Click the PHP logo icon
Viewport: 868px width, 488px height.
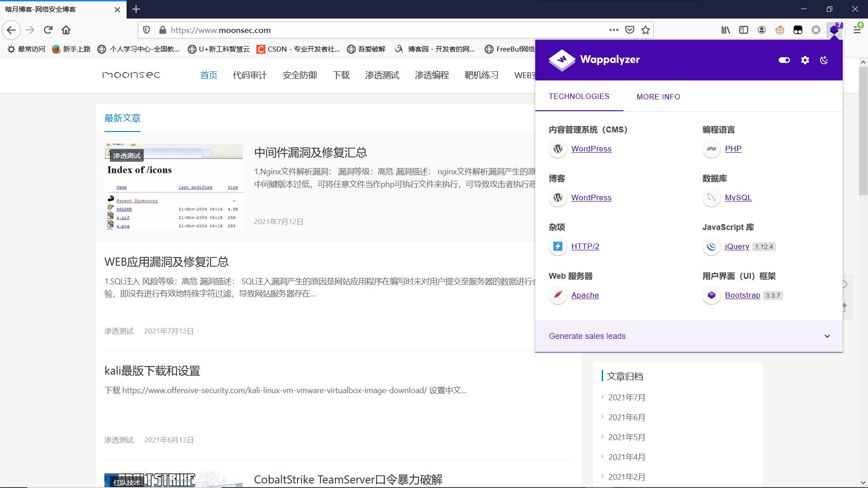712,149
